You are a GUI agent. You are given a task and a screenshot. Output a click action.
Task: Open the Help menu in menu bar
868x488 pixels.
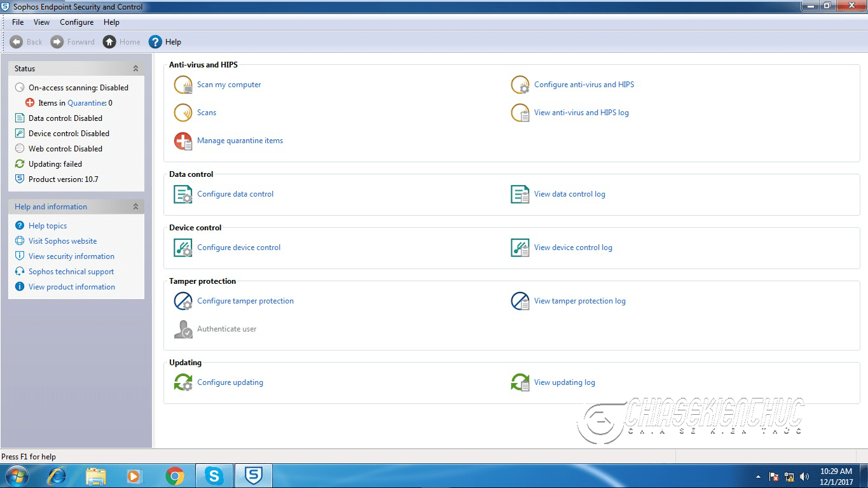(111, 22)
